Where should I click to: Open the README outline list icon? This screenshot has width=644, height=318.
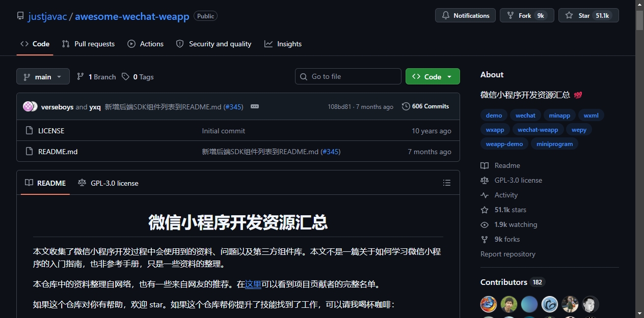[x=447, y=183]
